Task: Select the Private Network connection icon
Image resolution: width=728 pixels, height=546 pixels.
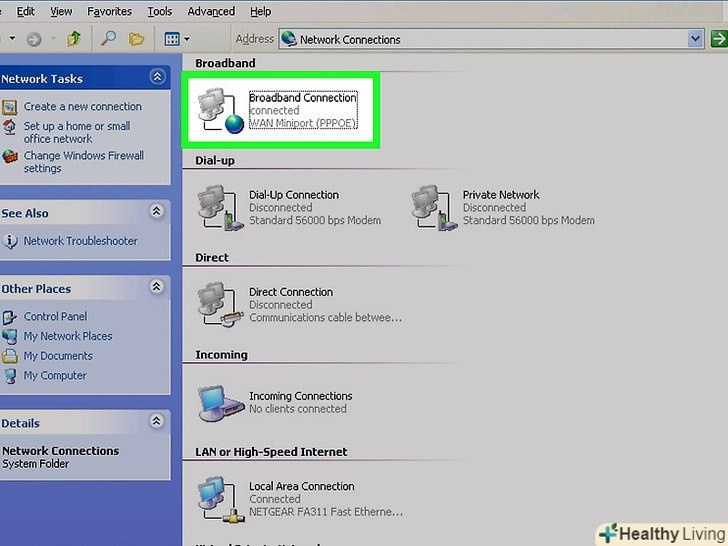Action: click(x=434, y=208)
